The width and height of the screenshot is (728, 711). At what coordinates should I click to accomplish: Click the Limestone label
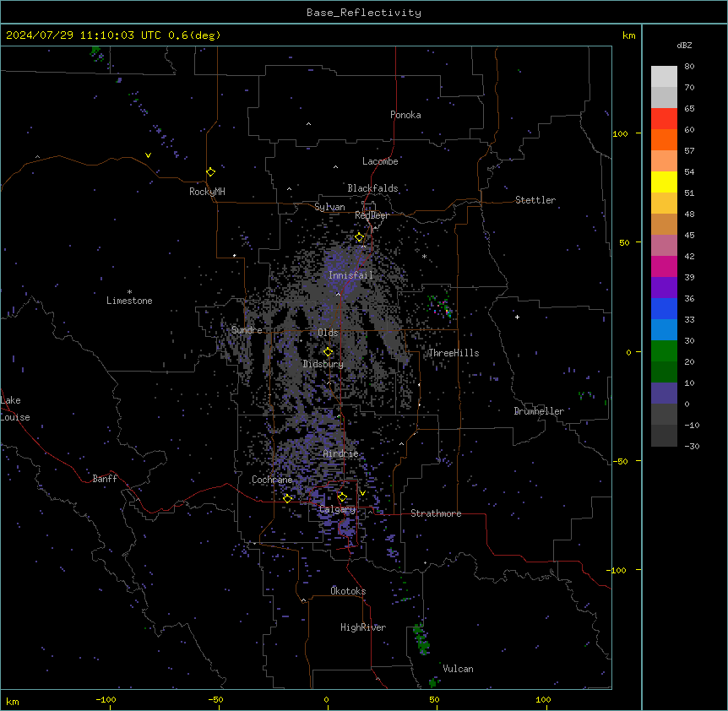[x=129, y=301]
